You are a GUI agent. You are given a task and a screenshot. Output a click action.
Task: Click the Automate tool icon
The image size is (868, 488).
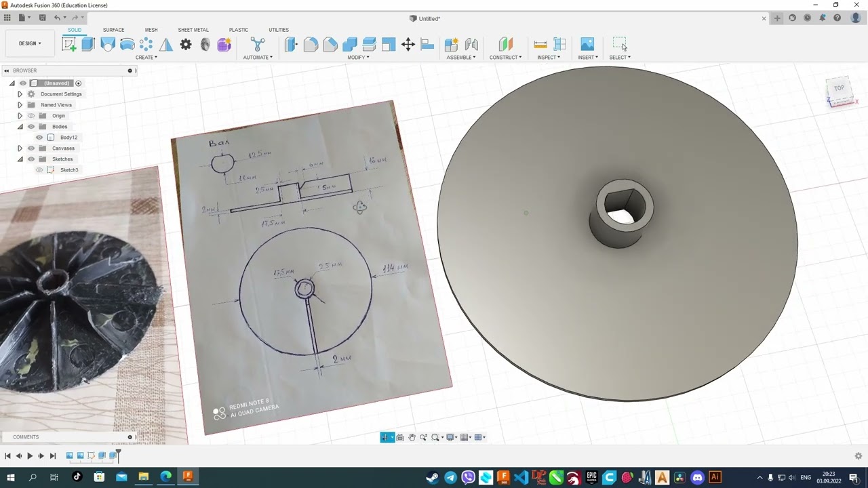point(258,45)
